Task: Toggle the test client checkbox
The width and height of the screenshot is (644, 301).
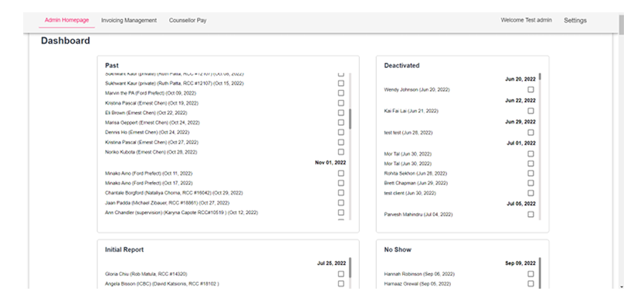Action: point(530,193)
